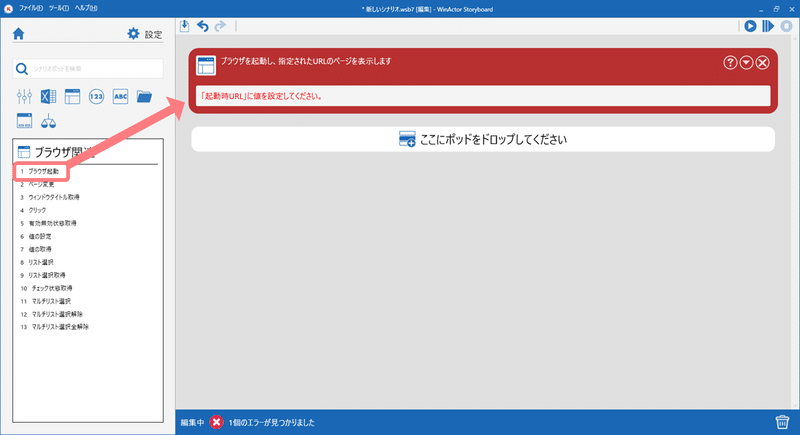Select the balance scale pod category icon
800x435 pixels.
48,121
